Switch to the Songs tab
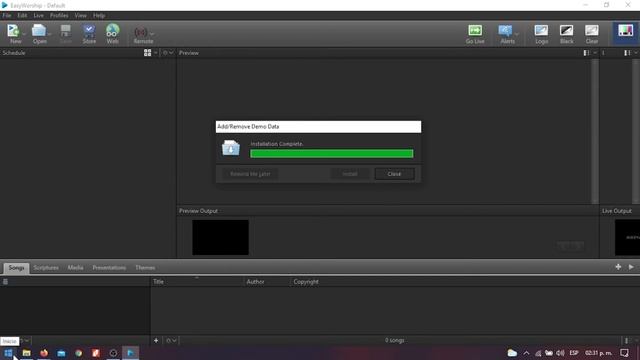 coord(16,268)
